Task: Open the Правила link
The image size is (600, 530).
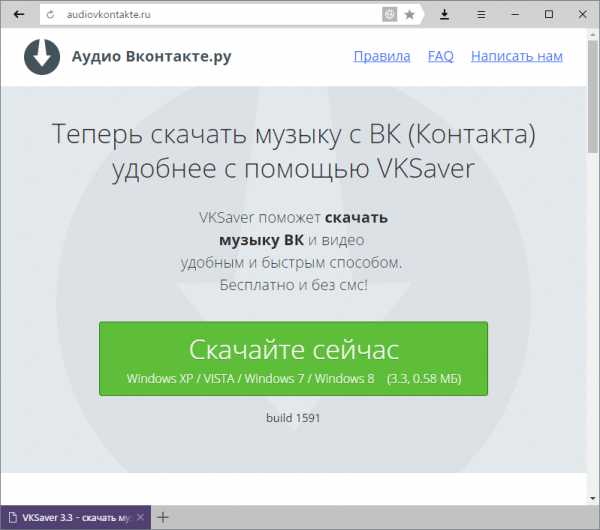Action: tap(382, 56)
